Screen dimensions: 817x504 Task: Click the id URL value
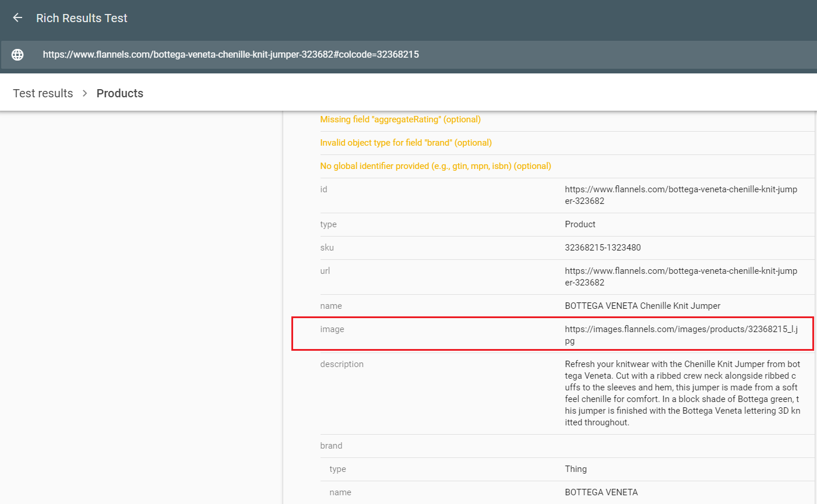click(681, 195)
